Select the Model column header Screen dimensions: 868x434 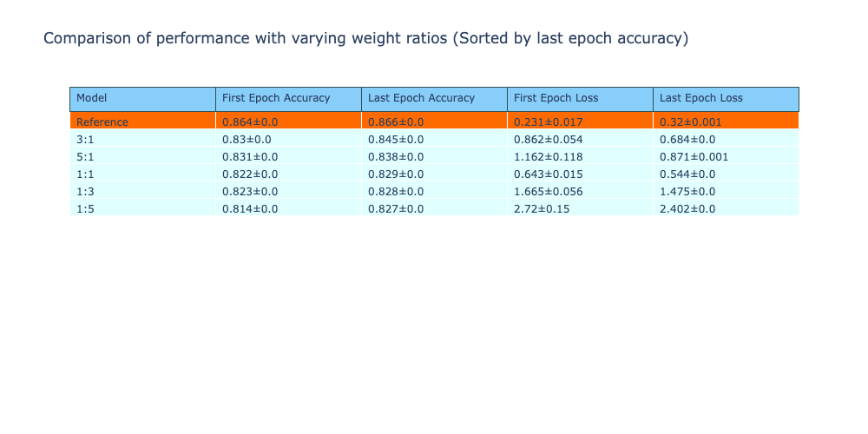[92, 98]
